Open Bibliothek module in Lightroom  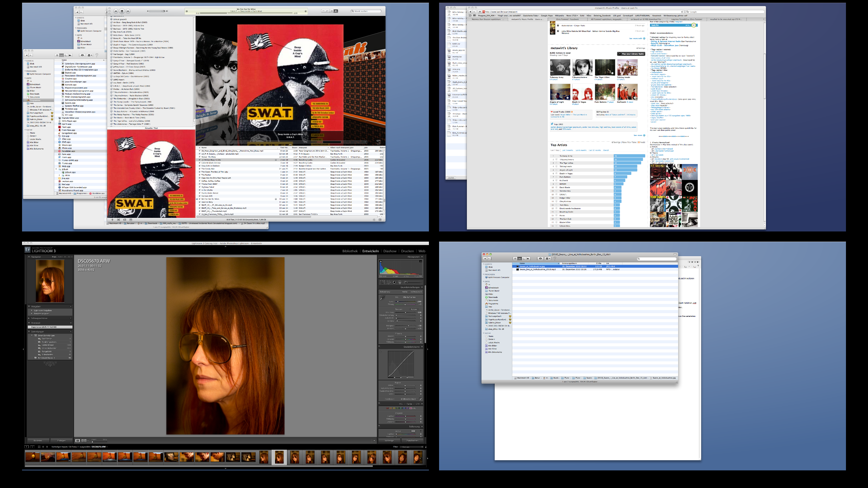tap(350, 251)
